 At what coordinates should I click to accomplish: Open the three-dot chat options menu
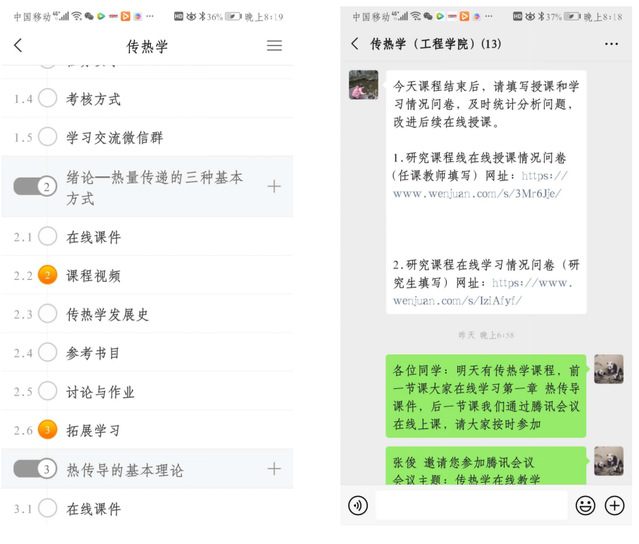[611, 44]
